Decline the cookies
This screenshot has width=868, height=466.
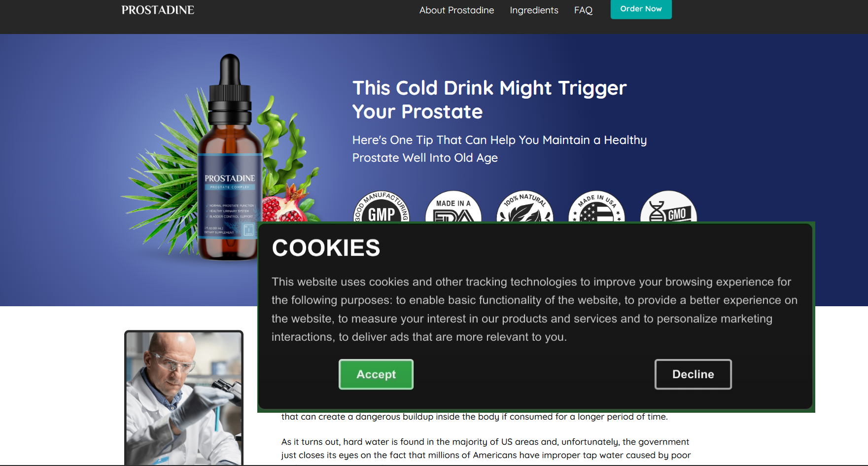point(693,374)
